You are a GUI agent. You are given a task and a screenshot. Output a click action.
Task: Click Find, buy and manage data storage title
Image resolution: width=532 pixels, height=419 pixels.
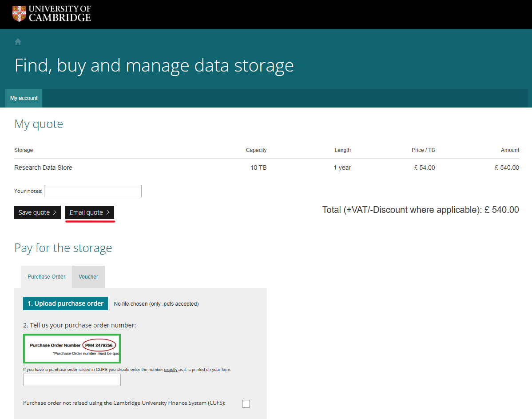click(x=154, y=66)
